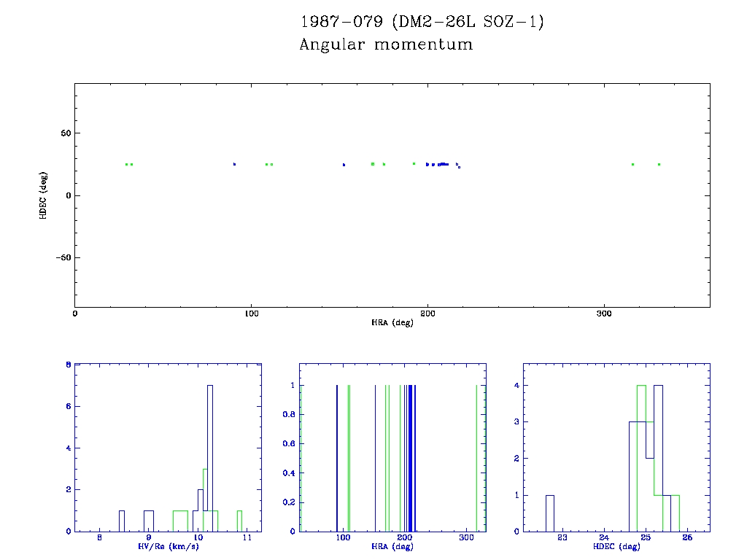The height and width of the screenshot is (560, 747).
Task: Pick the rightmost green point in scatter plot
Action: pos(659,164)
